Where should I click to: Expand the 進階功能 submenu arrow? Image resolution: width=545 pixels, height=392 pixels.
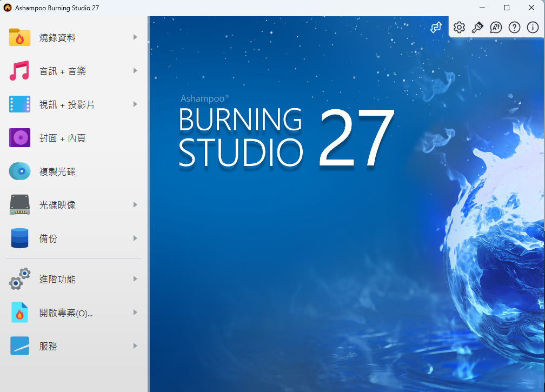click(135, 278)
